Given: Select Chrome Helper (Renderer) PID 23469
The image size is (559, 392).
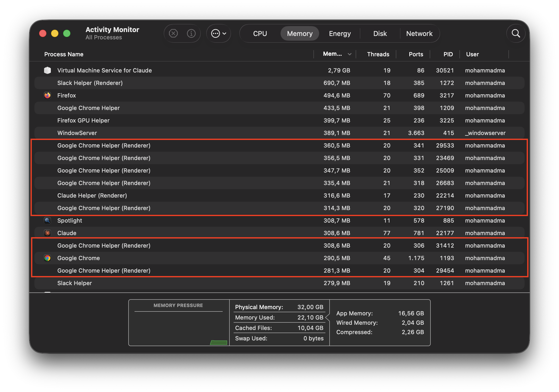Looking at the screenshot, I should 279,158.
